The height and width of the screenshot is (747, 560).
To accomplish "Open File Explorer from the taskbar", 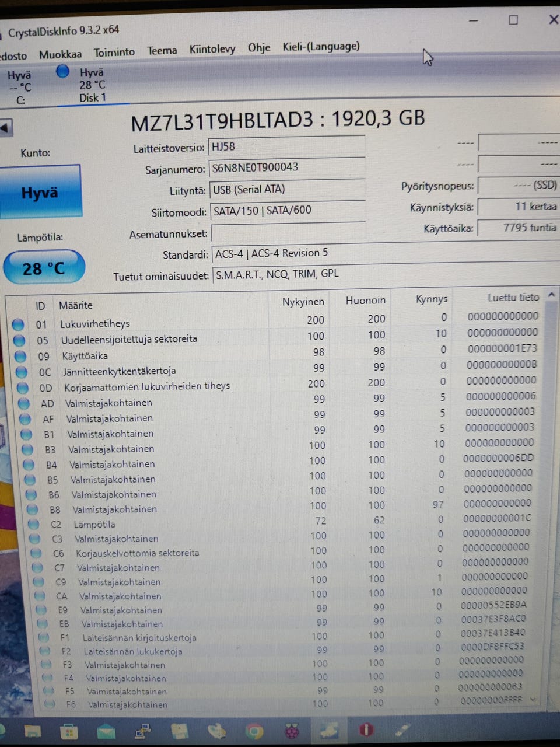I will pos(32,731).
